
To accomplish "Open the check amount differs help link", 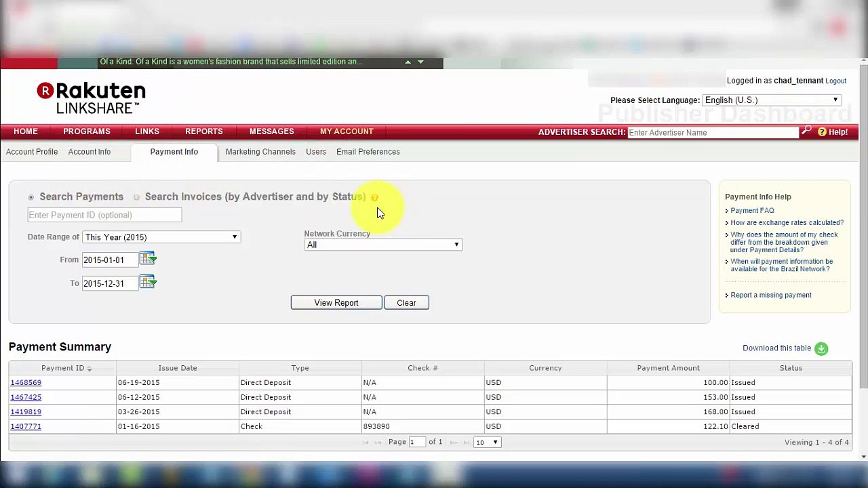I will [784, 242].
